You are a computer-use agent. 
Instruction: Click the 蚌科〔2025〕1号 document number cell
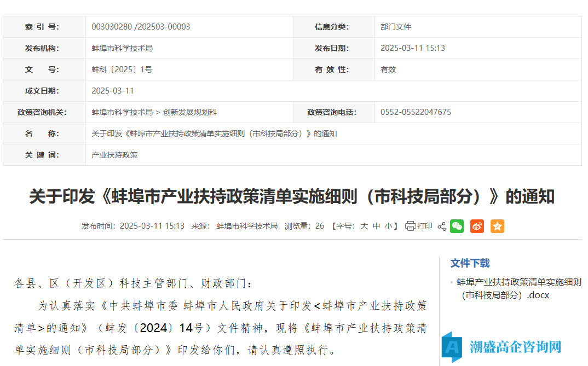(122, 69)
